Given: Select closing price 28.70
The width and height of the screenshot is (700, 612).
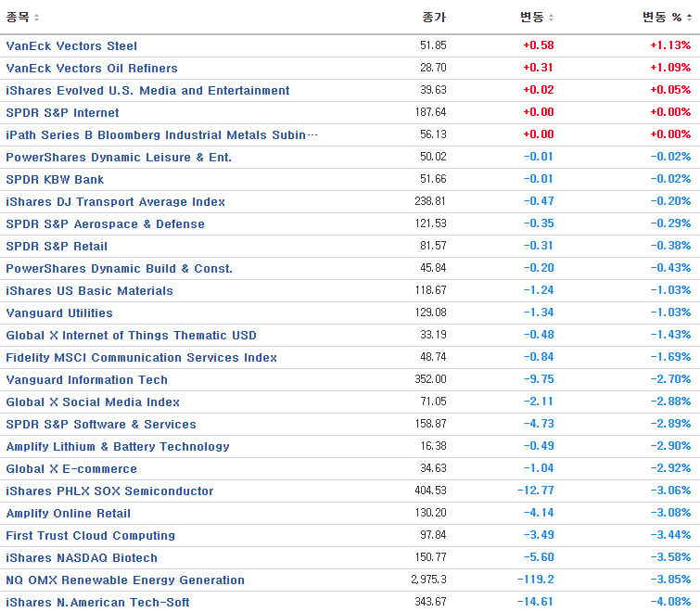Looking at the screenshot, I should [433, 68].
